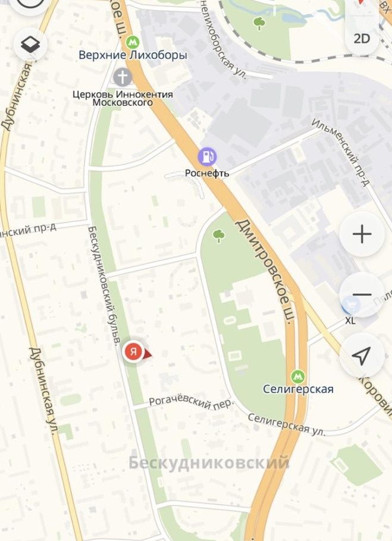The image size is (392, 541).
Task: Zoom in with the plus button
Action: click(x=362, y=234)
